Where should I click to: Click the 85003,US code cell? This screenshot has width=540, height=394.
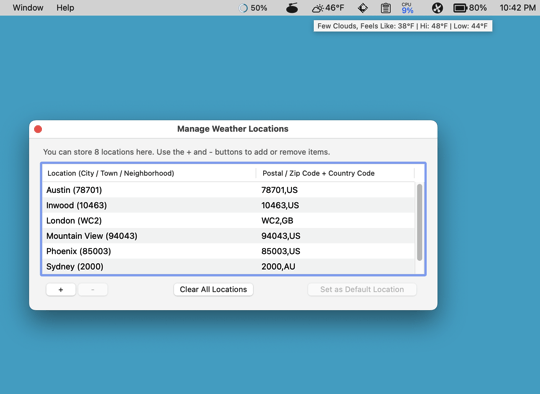pos(281,251)
